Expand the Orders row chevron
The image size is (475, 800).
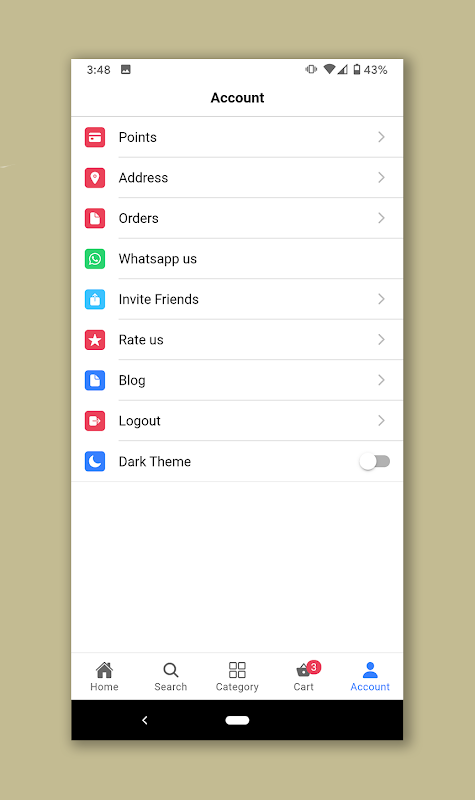381,218
